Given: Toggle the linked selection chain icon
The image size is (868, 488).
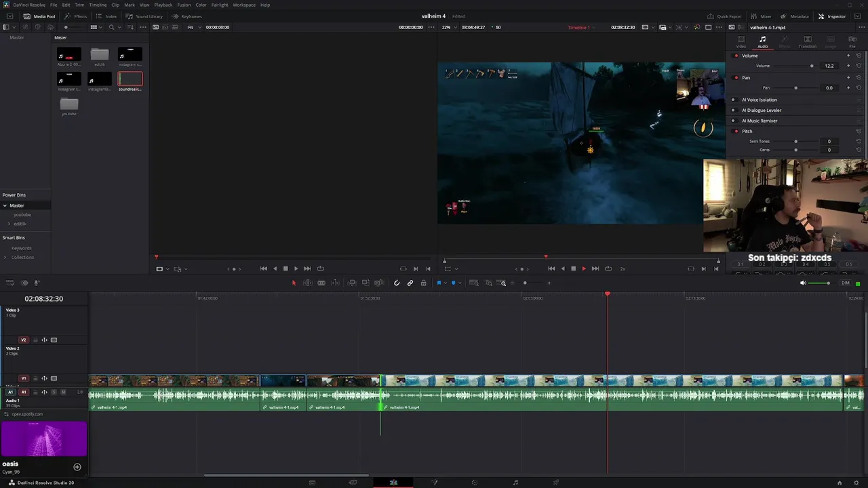Looking at the screenshot, I should (410, 283).
